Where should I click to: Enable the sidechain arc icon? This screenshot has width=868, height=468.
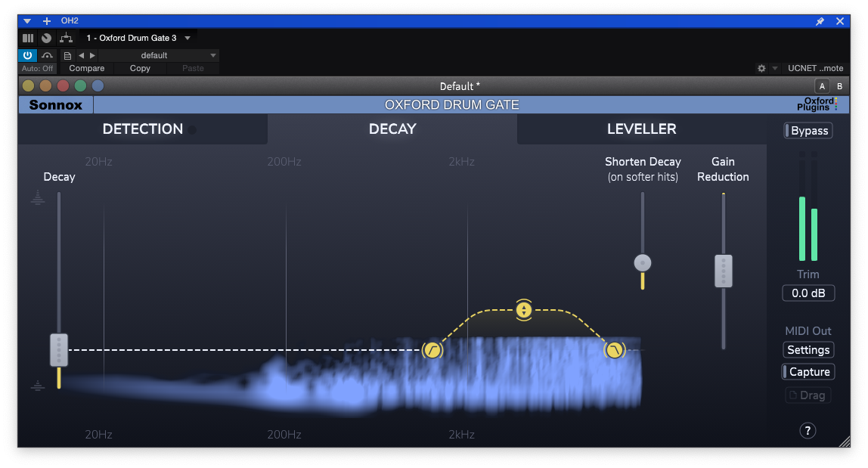47,55
